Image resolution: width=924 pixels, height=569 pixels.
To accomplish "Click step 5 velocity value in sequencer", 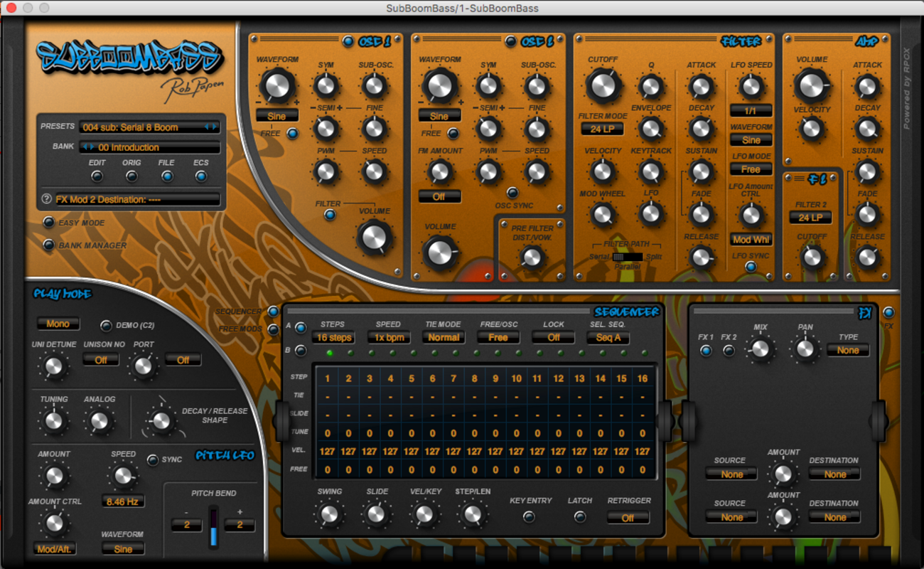I will click(412, 451).
